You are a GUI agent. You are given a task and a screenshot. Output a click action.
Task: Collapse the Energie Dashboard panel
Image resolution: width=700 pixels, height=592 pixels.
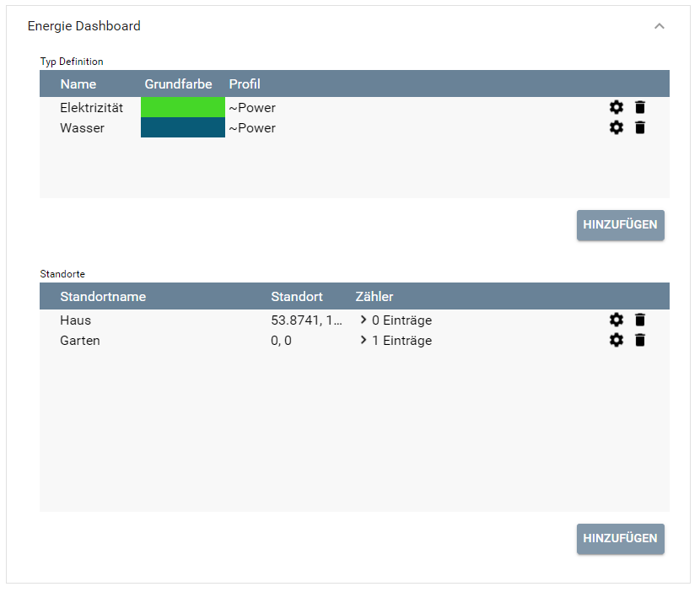click(x=660, y=26)
